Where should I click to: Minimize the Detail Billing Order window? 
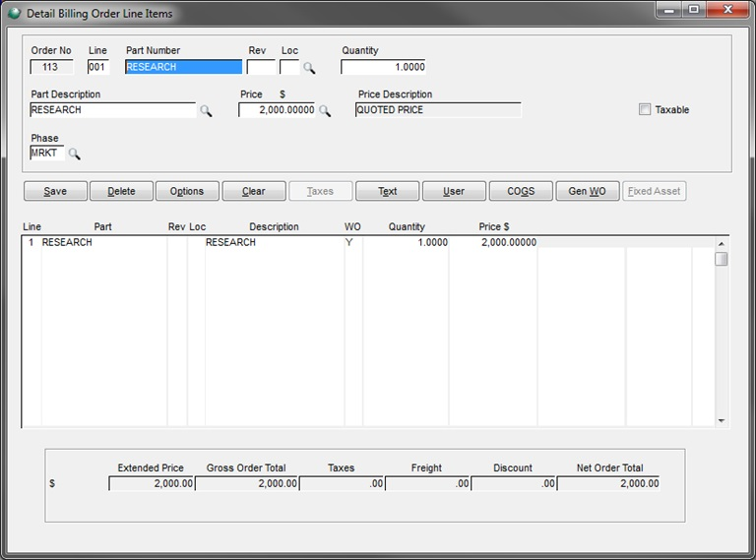(x=669, y=10)
